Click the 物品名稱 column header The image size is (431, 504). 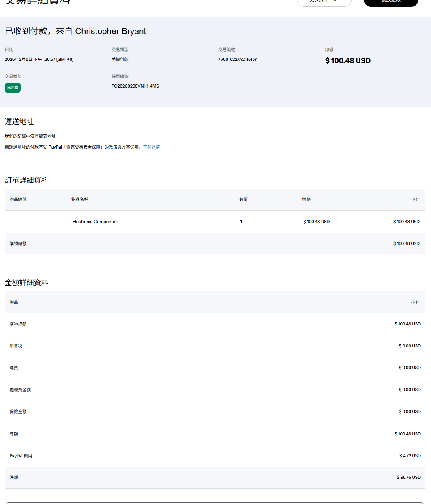tap(79, 199)
